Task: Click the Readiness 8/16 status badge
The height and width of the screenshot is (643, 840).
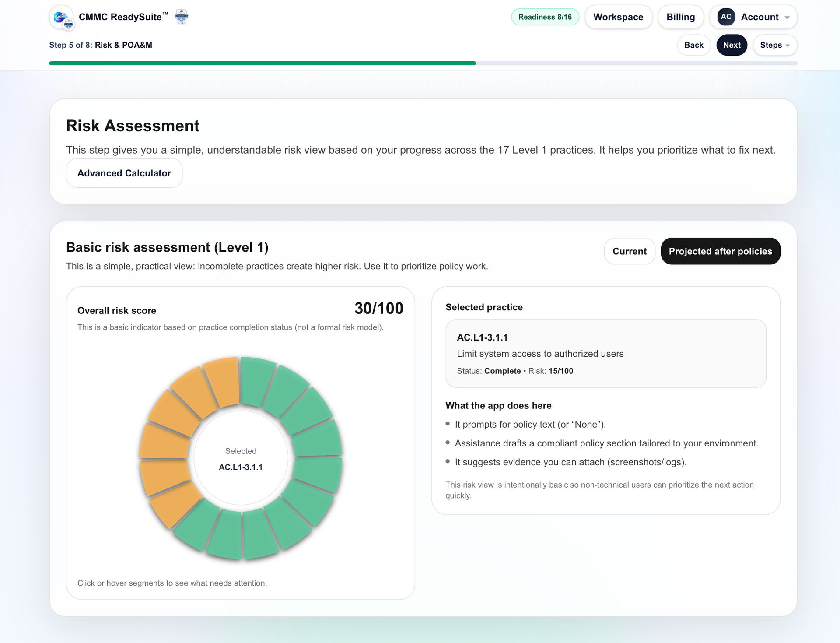Action: (x=545, y=17)
